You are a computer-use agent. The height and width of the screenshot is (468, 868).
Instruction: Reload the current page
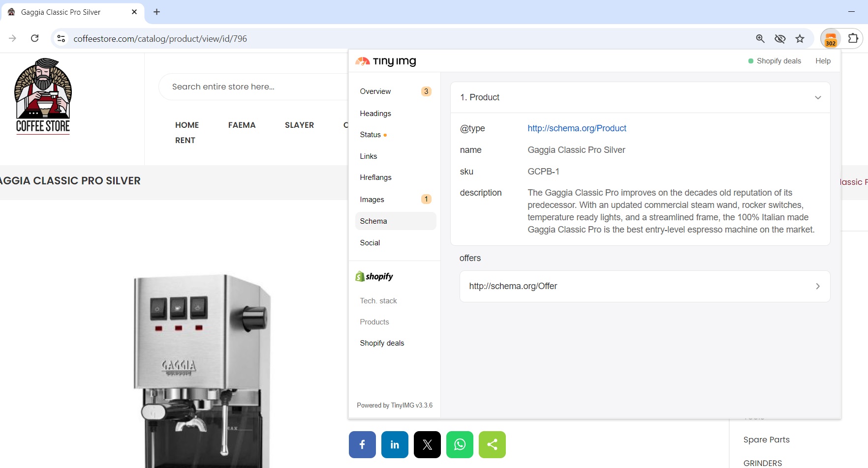pos(34,38)
